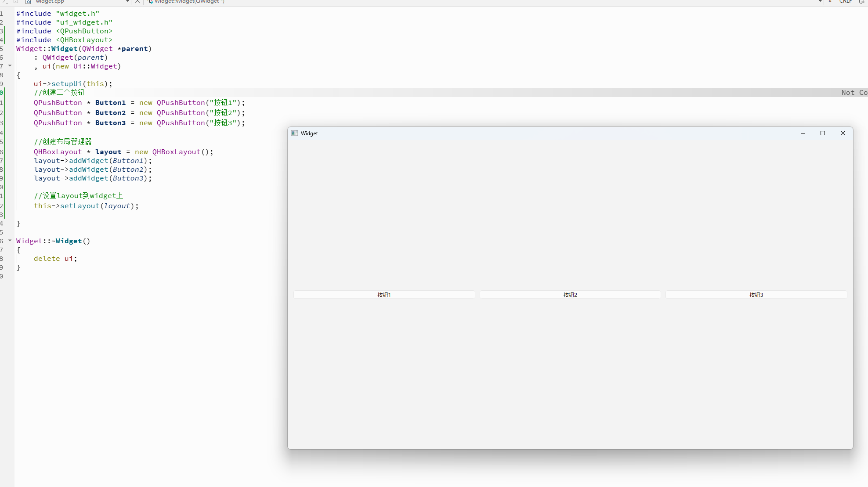Maximize the Widget preview window
868x487 pixels.
click(x=823, y=133)
